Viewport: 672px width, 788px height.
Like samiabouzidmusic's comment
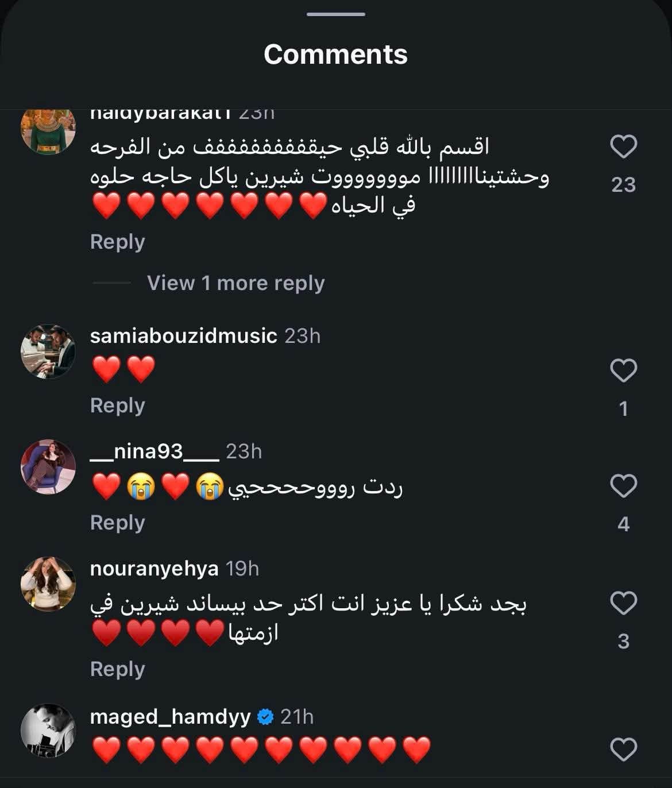point(623,370)
